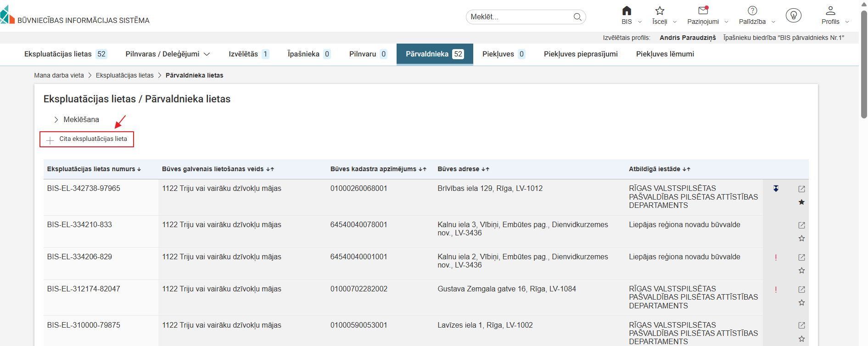Open the Īsceļi star shortcuts icon
This screenshot has height=346, width=868.
pos(660,11)
